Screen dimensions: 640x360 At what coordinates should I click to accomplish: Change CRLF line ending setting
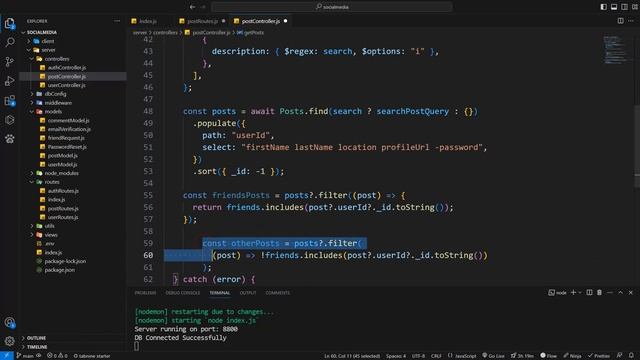[436, 356]
